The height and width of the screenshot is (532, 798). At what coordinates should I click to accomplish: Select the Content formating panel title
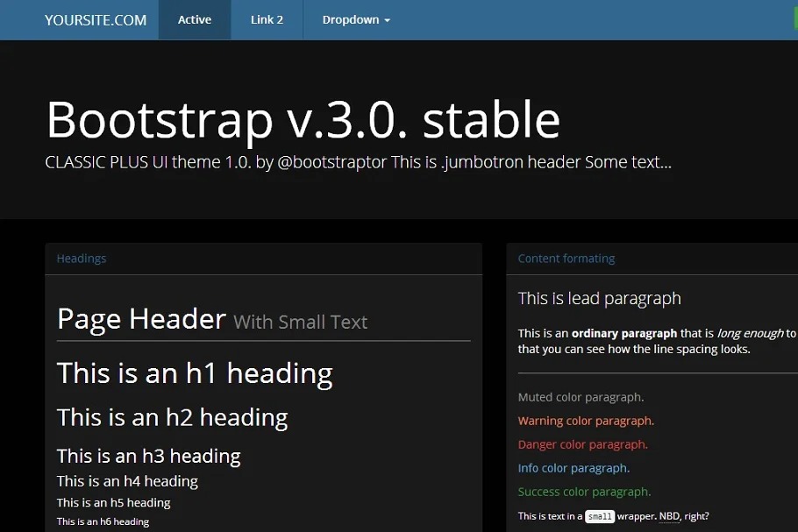[x=566, y=259]
